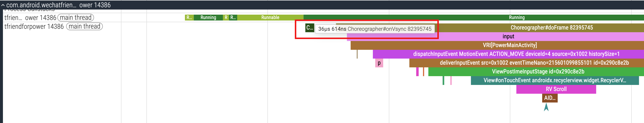The width and height of the screenshot is (644, 123).
Task: Select the long dark-green Running state slice
Action: tap(516, 17)
